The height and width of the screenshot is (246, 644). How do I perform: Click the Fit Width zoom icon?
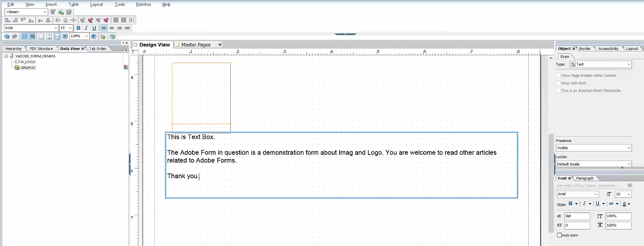click(58, 36)
